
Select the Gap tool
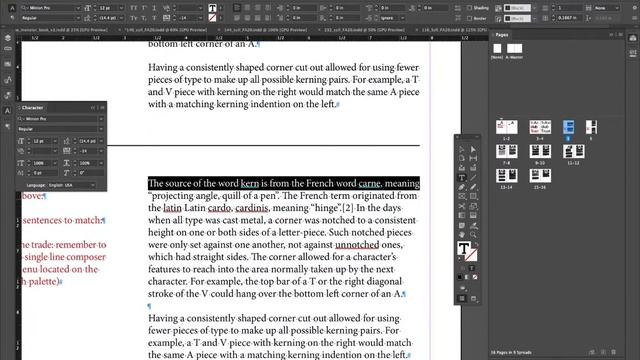(473, 158)
